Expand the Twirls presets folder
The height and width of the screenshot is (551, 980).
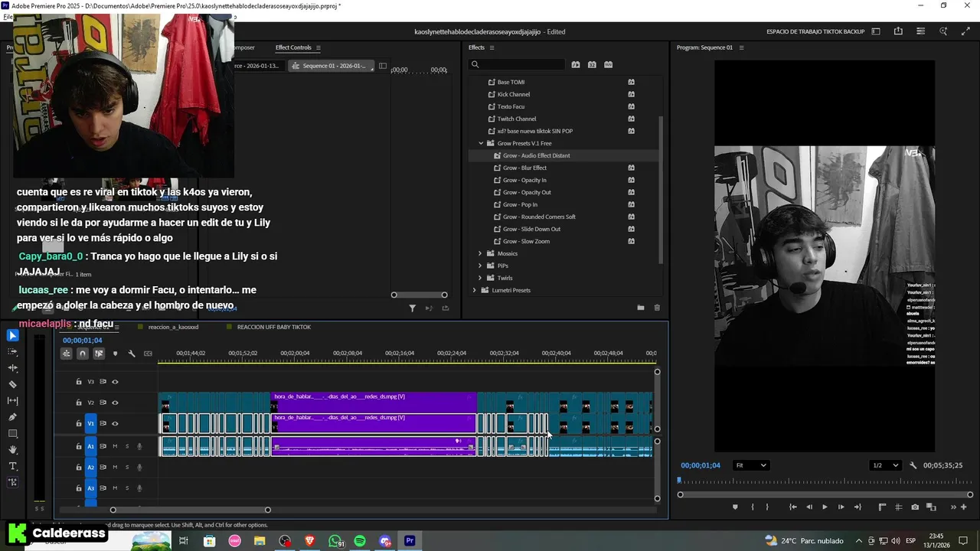coord(480,278)
